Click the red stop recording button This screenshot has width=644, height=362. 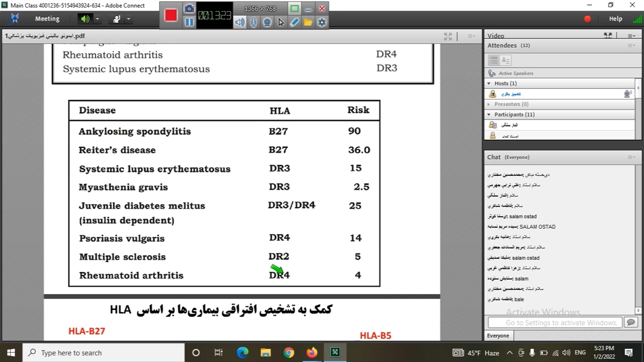click(x=171, y=16)
